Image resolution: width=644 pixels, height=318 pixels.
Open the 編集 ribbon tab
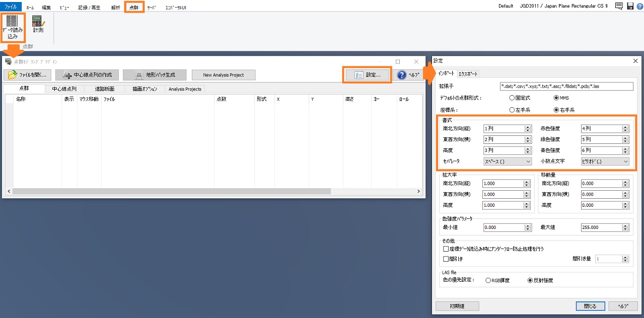46,8
